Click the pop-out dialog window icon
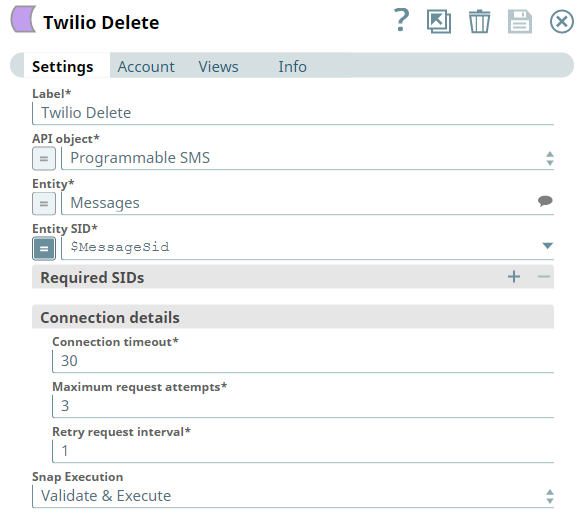 (x=439, y=21)
